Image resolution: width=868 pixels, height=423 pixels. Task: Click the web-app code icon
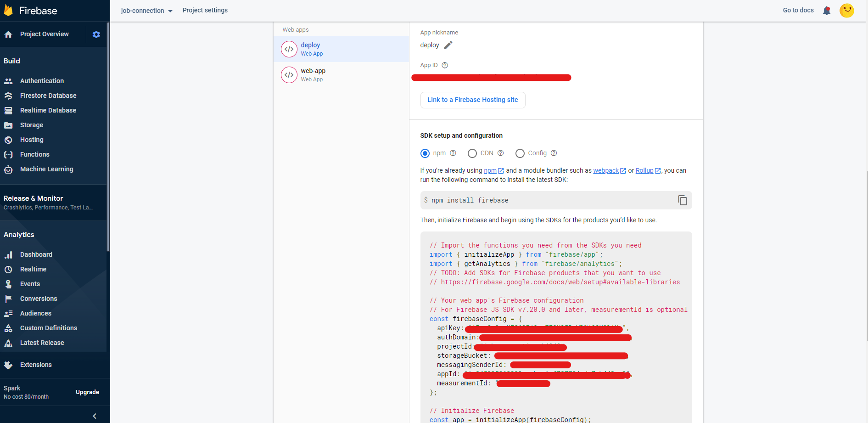pos(289,75)
